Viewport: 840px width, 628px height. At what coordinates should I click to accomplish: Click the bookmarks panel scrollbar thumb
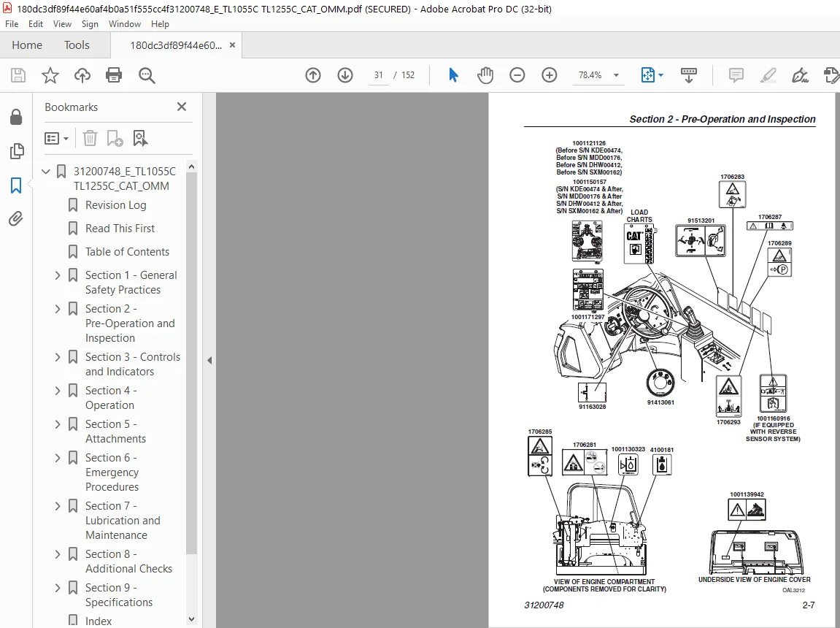click(192, 364)
